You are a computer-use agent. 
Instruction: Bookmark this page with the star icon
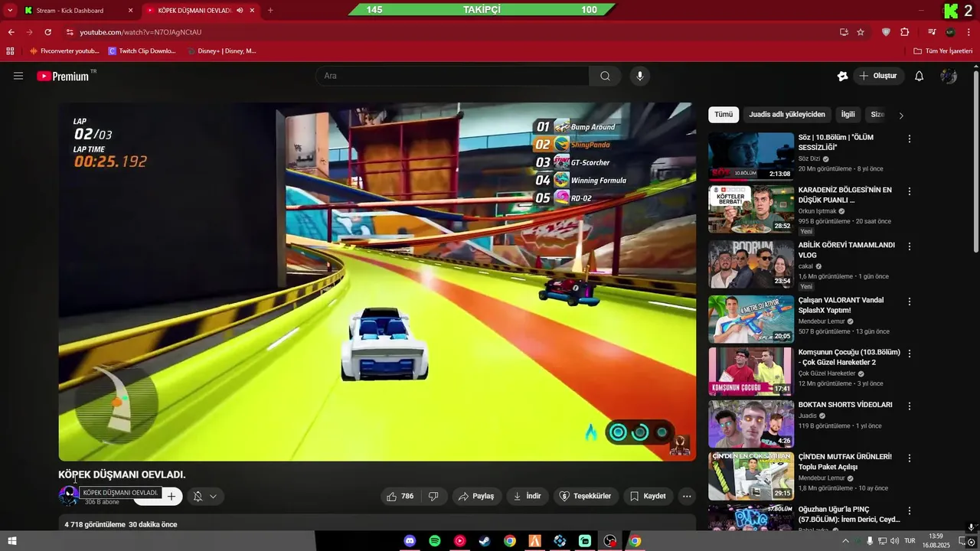[861, 32]
